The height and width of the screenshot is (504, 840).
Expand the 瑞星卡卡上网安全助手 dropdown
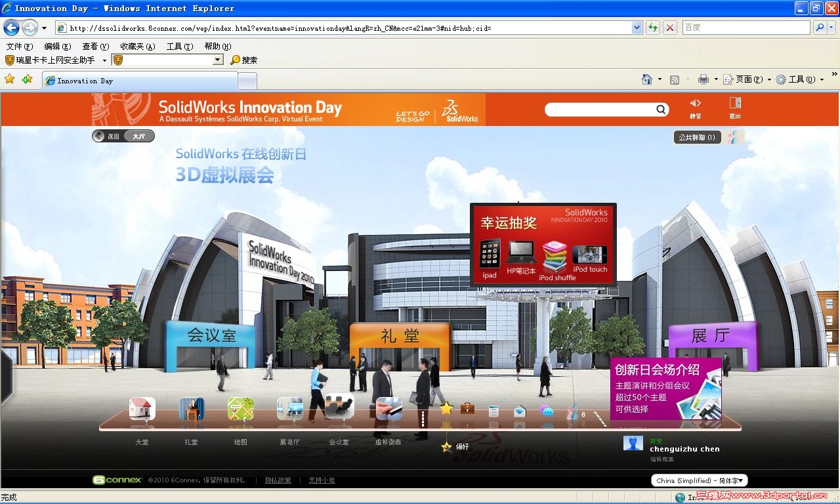click(104, 60)
